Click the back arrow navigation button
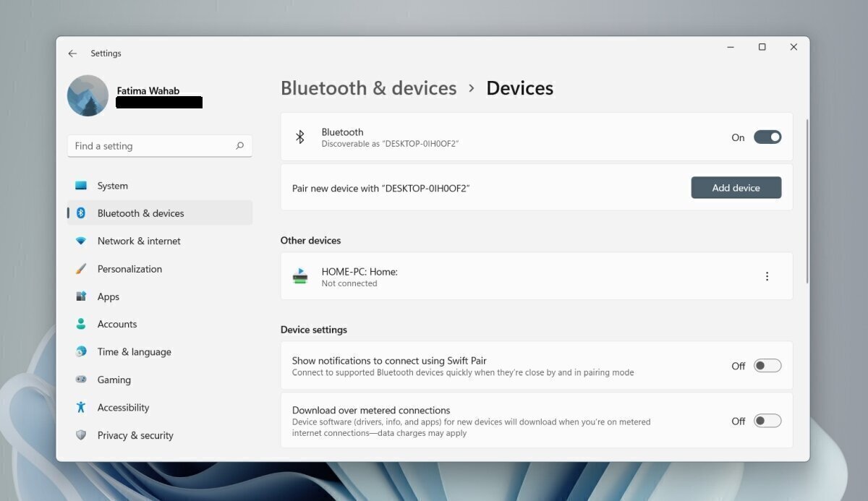The width and height of the screenshot is (868, 501). 72,53
